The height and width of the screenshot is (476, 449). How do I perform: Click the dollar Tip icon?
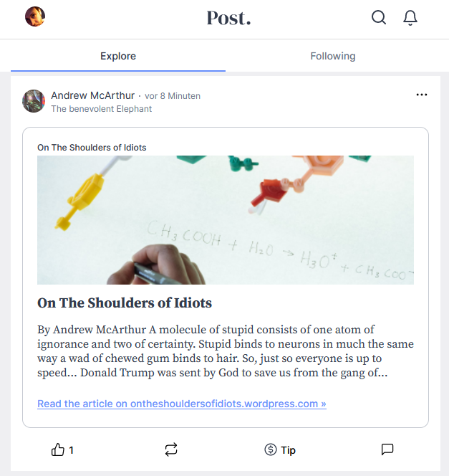271,450
